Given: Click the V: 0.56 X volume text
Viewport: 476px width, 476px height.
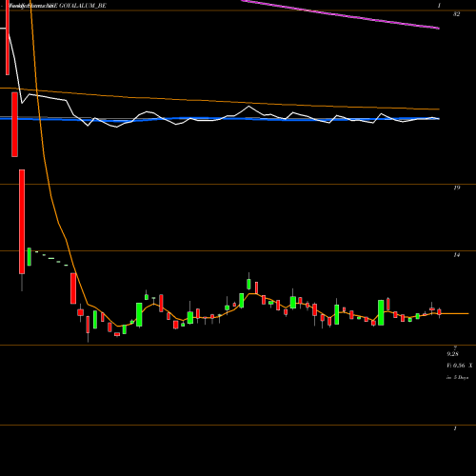Looking at the screenshot, I should (x=459, y=366).
